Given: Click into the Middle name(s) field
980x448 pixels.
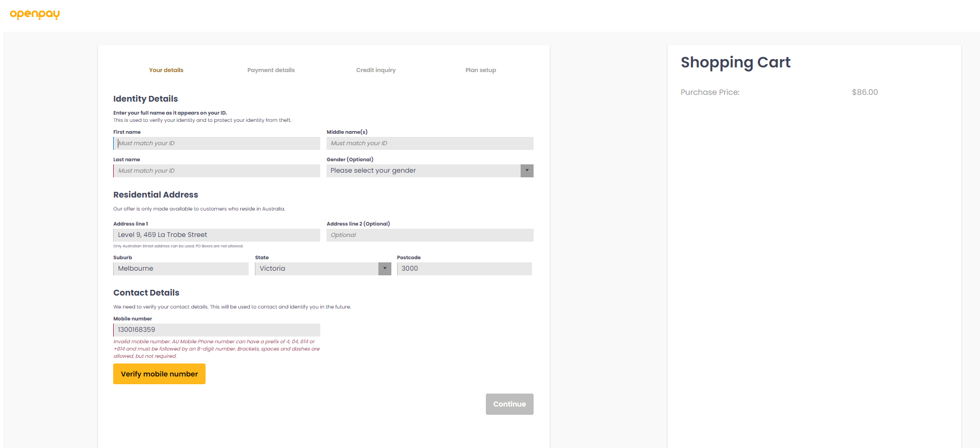Looking at the screenshot, I should coord(430,143).
